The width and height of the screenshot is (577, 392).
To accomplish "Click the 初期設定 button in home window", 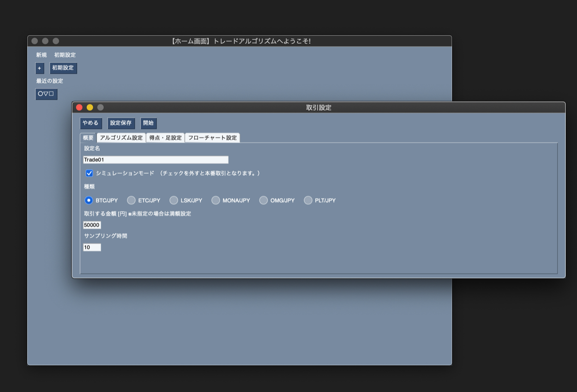I will tap(63, 68).
